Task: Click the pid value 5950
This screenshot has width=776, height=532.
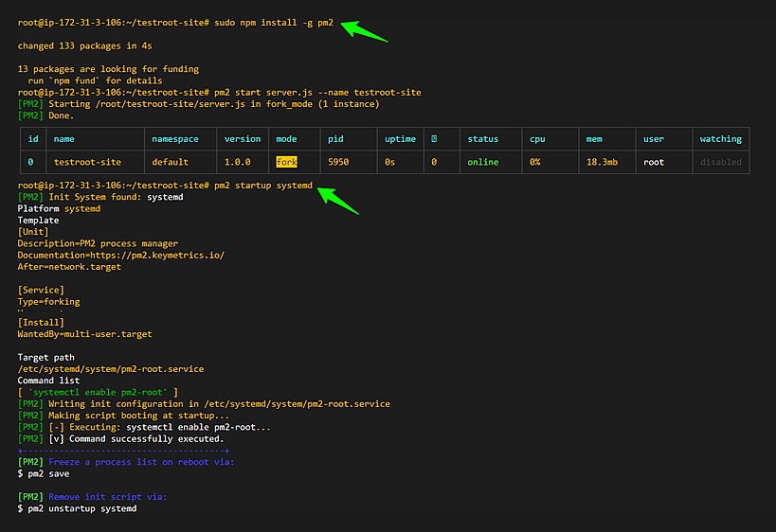Action: tap(338, 162)
